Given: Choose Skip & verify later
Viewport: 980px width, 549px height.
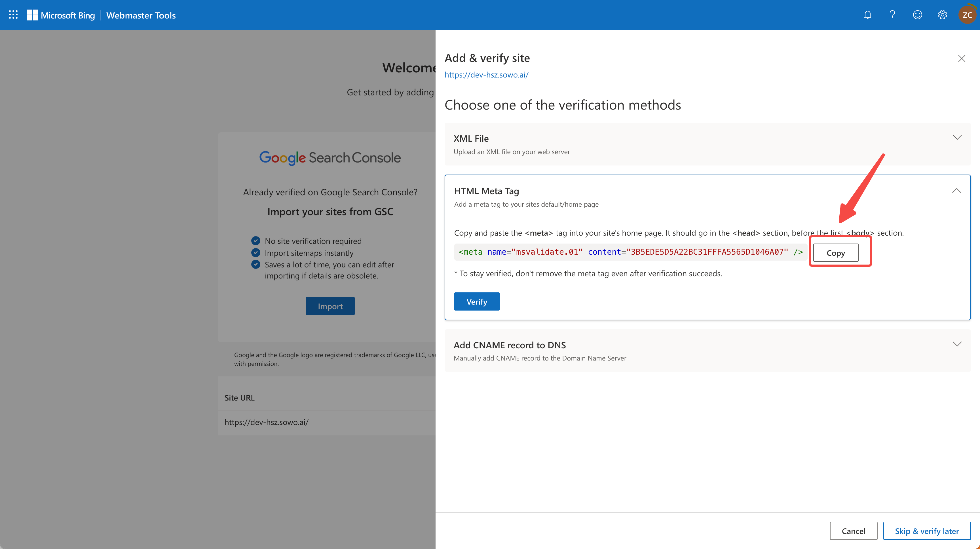Looking at the screenshot, I should 926,531.
